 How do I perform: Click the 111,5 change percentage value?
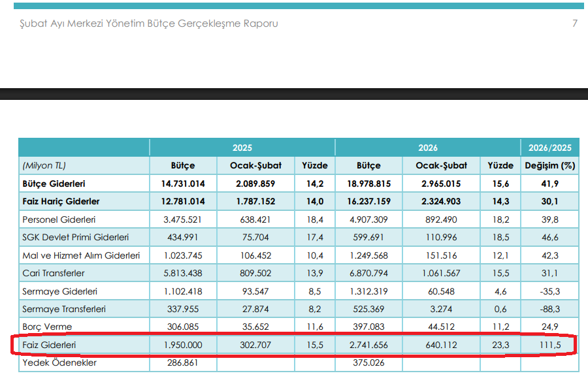[x=550, y=344]
